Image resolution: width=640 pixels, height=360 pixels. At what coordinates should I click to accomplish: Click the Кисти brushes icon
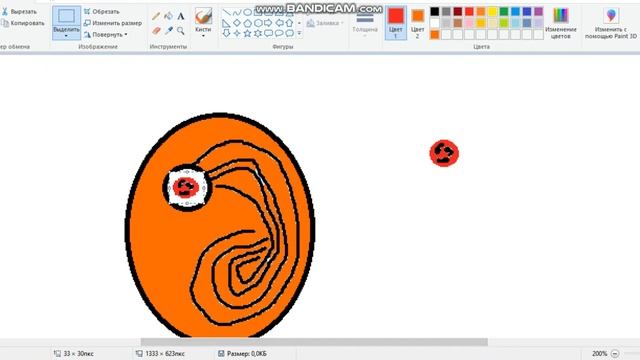203,16
